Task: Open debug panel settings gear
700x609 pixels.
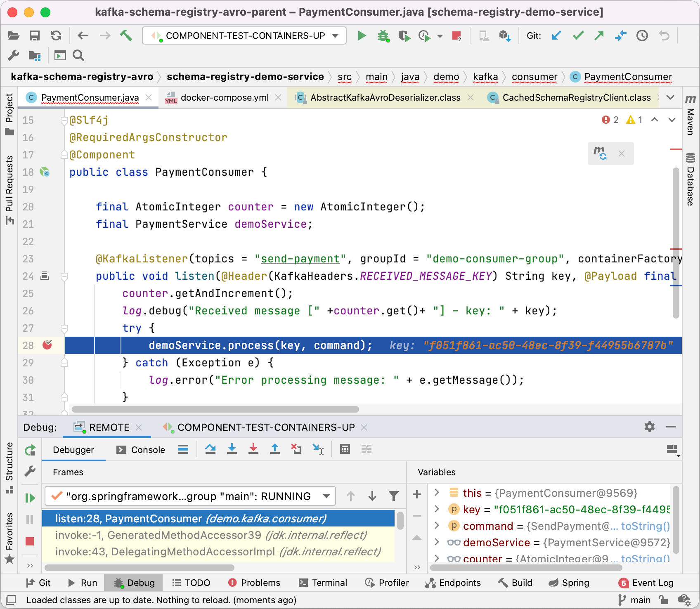Action: pos(649,427)
